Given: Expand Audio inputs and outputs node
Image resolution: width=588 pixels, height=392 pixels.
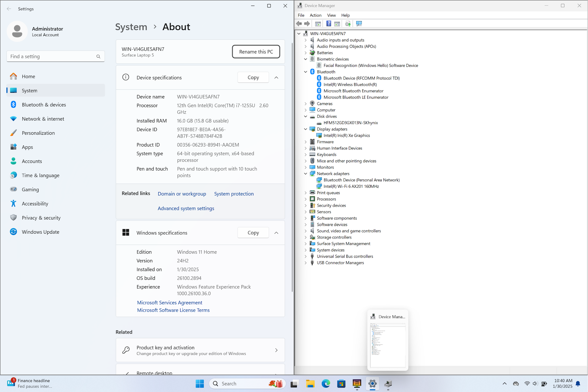Looking at the screenshot, I should (x=305, y=40).
